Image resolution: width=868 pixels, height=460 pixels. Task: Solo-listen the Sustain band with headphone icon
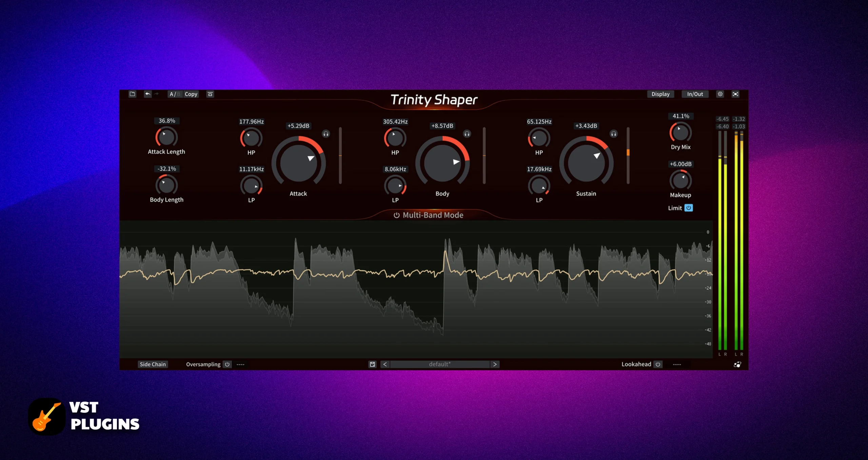click(x=614, y=134)
